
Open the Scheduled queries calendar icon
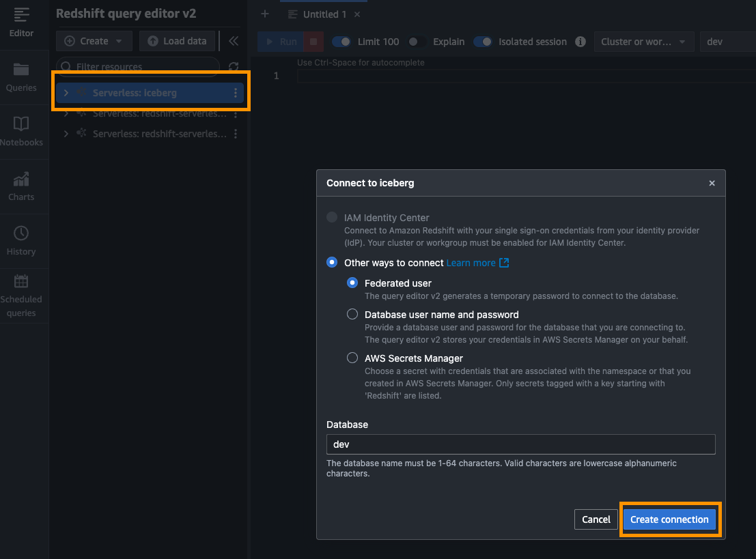(21, 281)
